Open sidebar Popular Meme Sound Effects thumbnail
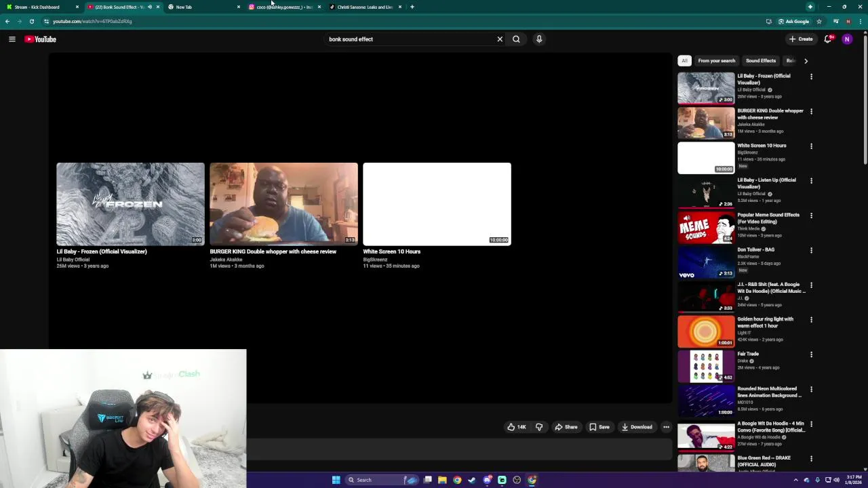Image resolution: width=868 pixels, height=488 pixels. (x=706, y=227)
